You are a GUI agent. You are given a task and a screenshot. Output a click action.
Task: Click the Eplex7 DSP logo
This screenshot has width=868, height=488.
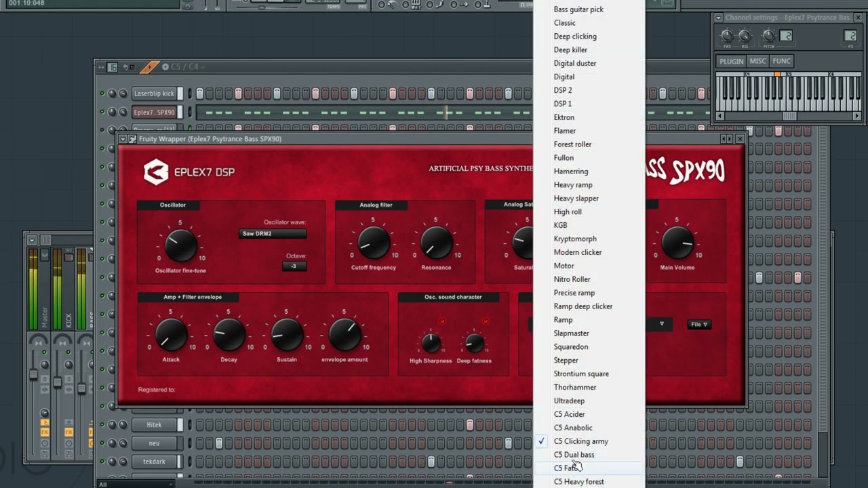[189, 172]
